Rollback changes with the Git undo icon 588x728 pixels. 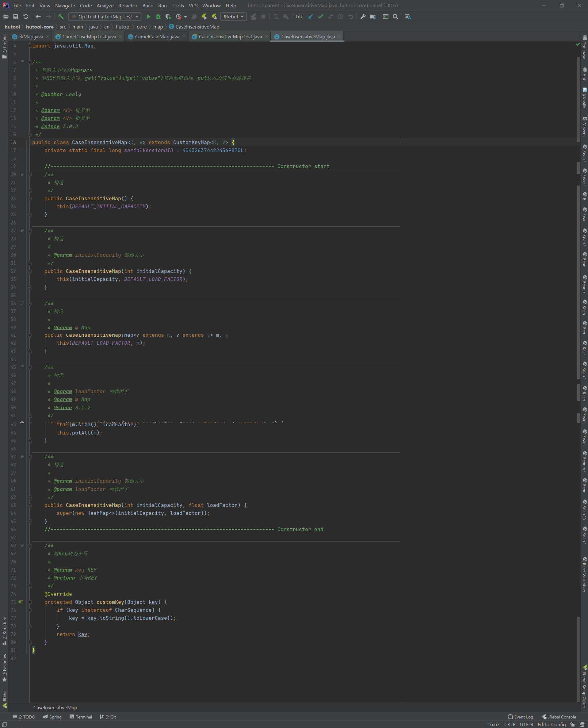coord(351,17)
